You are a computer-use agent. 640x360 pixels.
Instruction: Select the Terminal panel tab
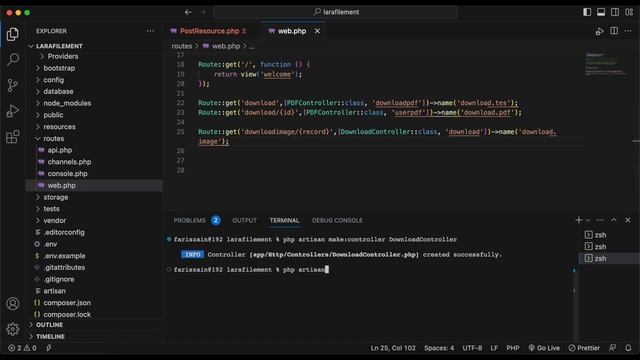[284, 220]
